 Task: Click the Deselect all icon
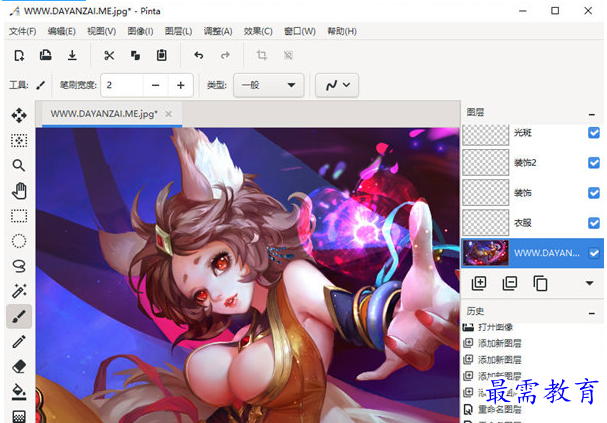[x=288, y=55]
